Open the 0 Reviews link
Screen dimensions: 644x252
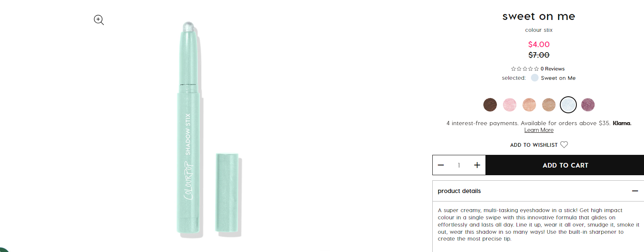[x=553, y=69]
